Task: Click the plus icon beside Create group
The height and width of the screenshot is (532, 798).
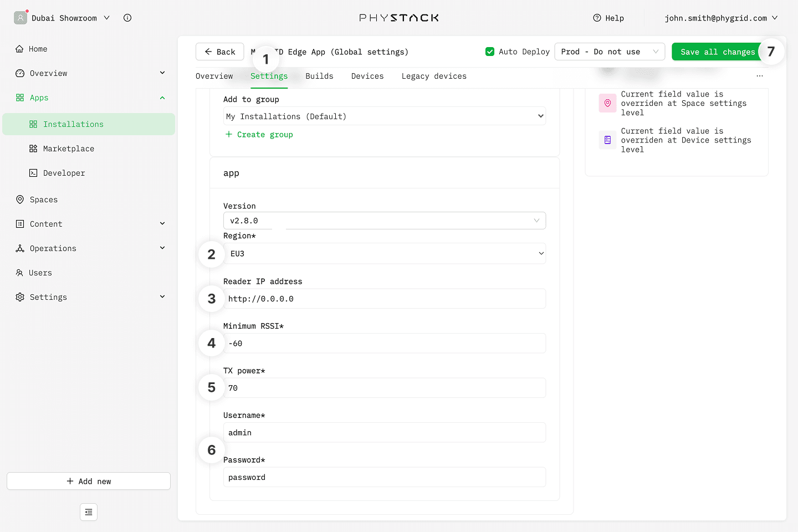Action: click(228, 134)
